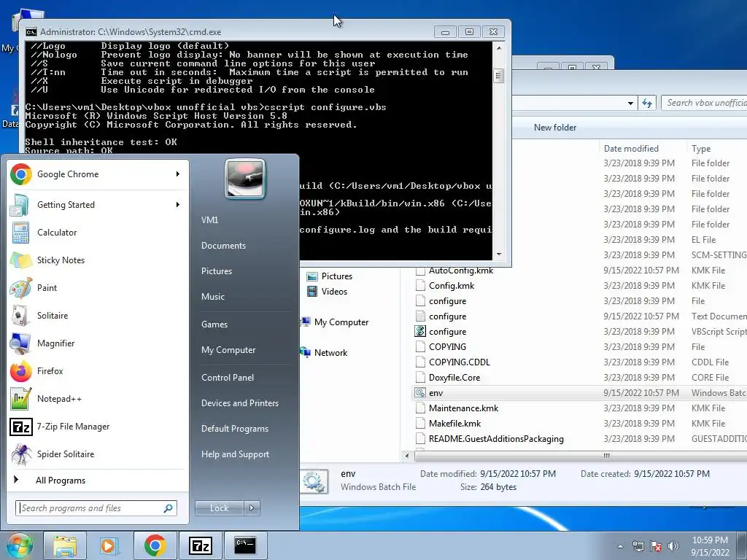
Task: Click the network tray icon
Action: click(638, 546)
